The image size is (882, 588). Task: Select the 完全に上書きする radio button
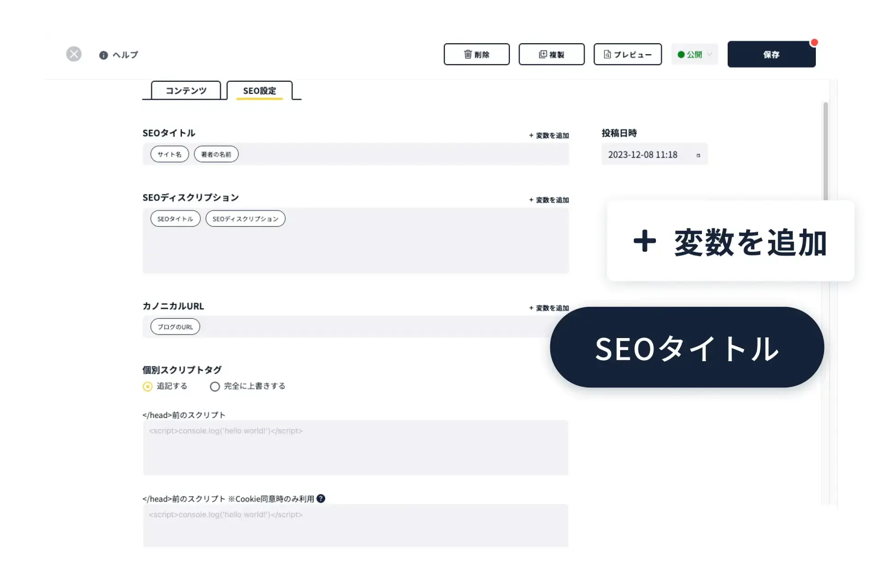215,386
